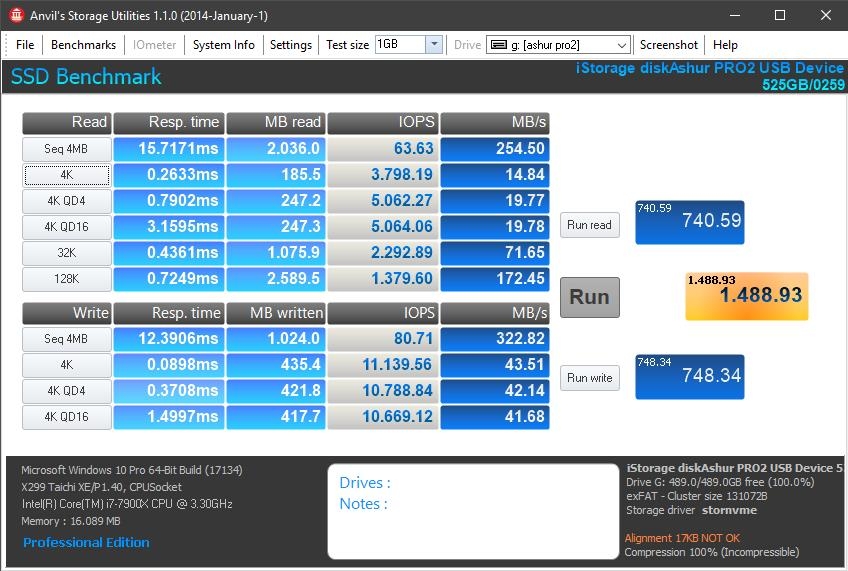Viewport: 848px width, 571px height.
Task: Run the read 4K test
Action: click(x=67, y=175)
